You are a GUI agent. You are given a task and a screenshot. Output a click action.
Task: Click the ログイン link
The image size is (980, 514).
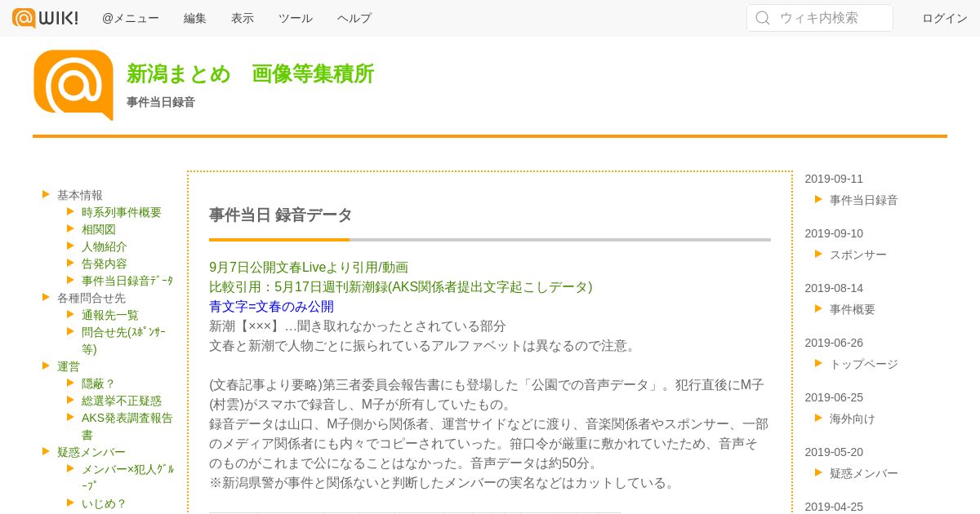(945, 18)
